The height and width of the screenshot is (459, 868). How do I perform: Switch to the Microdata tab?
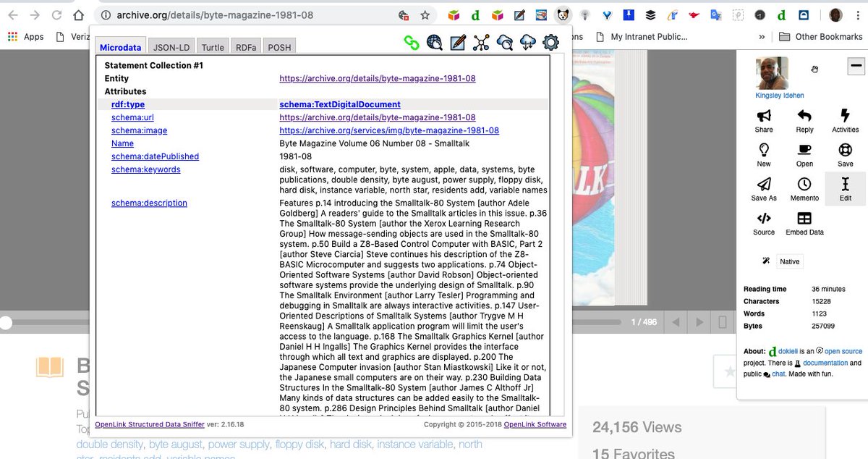pos(120,47)
